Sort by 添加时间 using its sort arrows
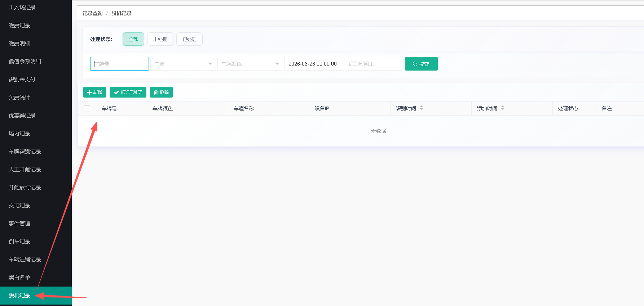The height and width of the screenshot is (306, 644). click(503, 108)
